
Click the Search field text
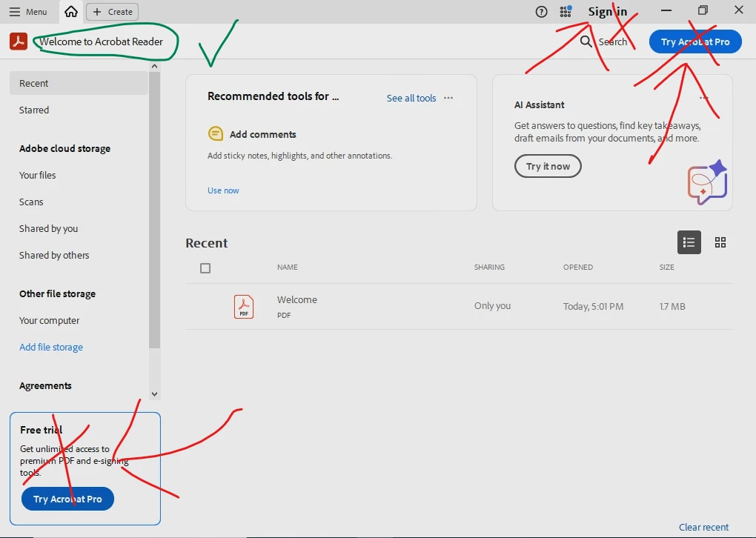tap(613, 42)
